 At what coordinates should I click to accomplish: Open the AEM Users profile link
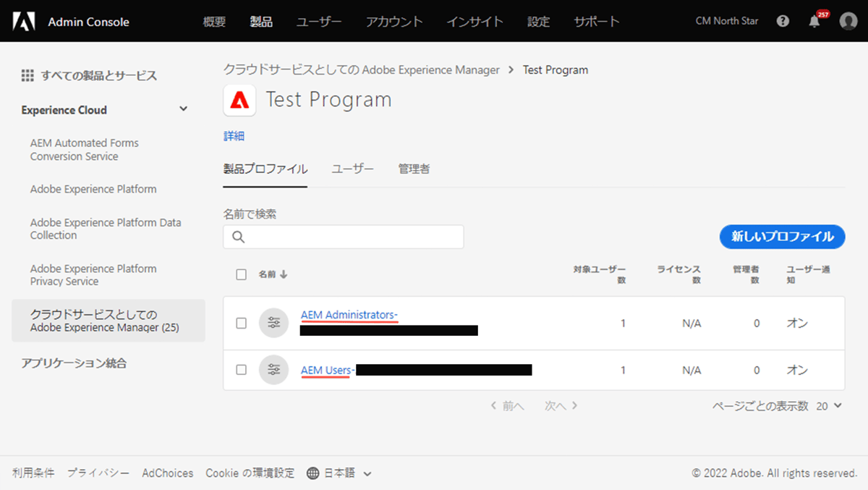pyautogui.click(x=327, y=371)
